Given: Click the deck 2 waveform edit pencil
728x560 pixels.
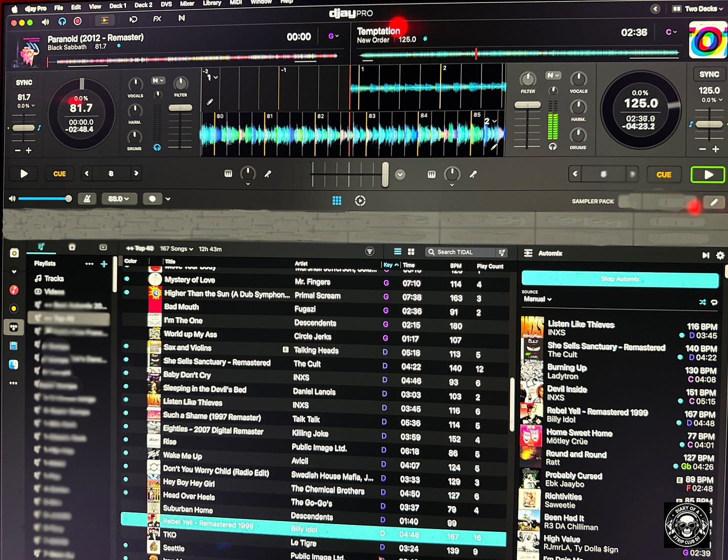Looking at the screenshot, I should (494, 147).
